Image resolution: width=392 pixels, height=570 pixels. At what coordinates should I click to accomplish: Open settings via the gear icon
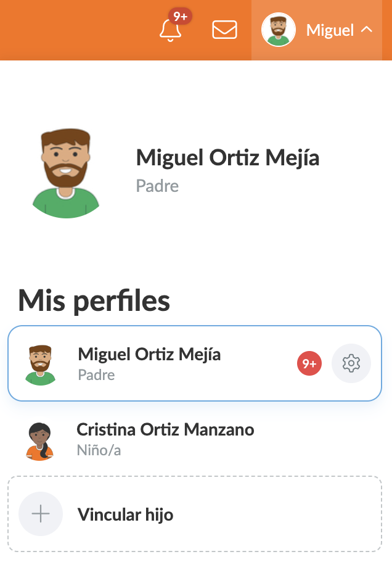351,363
